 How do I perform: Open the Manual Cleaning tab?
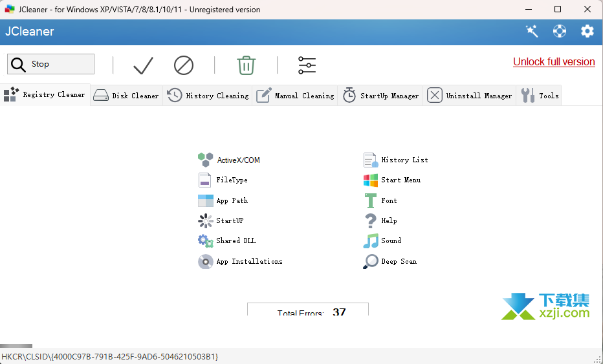pyautogui.click(x=295, y=95)
